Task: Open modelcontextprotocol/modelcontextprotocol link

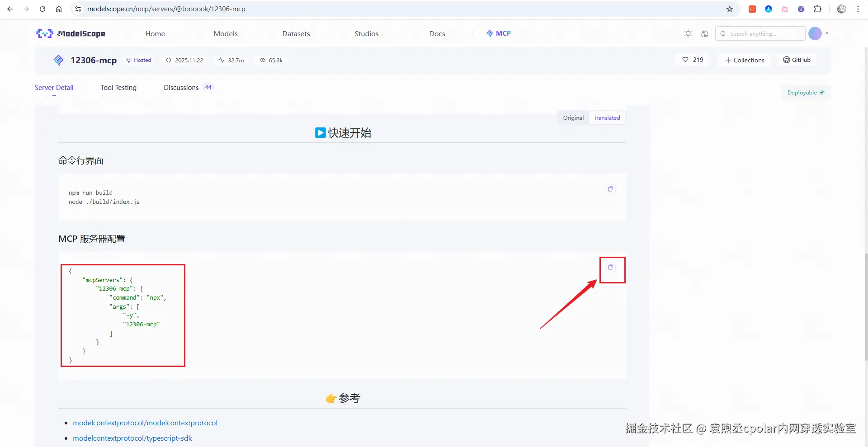Action: coord(145,423)
